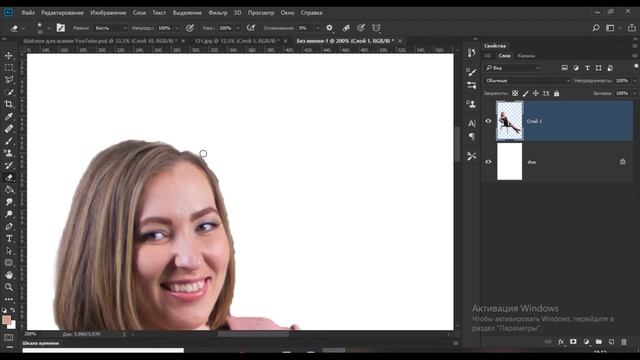The height and width of the screenshot is (360, 640).
Task: Select the Zoom tool in left toolbar
Action: click(9, 287)
